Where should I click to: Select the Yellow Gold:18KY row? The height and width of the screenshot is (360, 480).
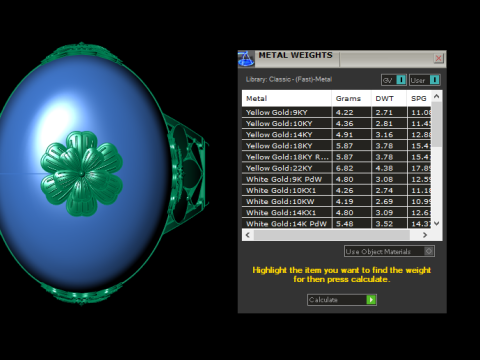(x=336, y=146)
